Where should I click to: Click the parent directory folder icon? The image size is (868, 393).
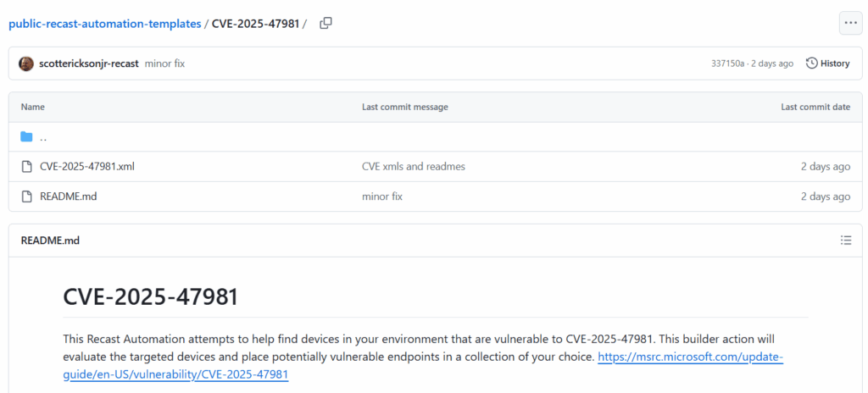point(26,137)
